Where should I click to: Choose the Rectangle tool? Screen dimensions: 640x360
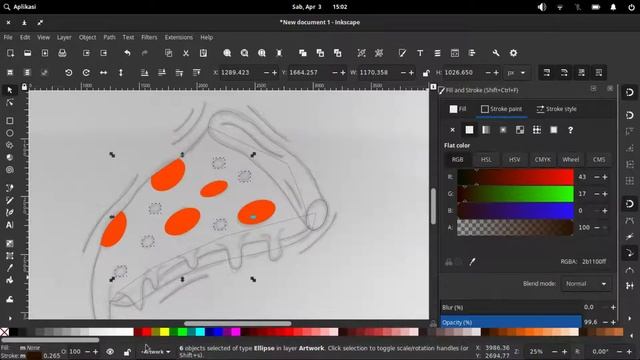tap(10, 121)
